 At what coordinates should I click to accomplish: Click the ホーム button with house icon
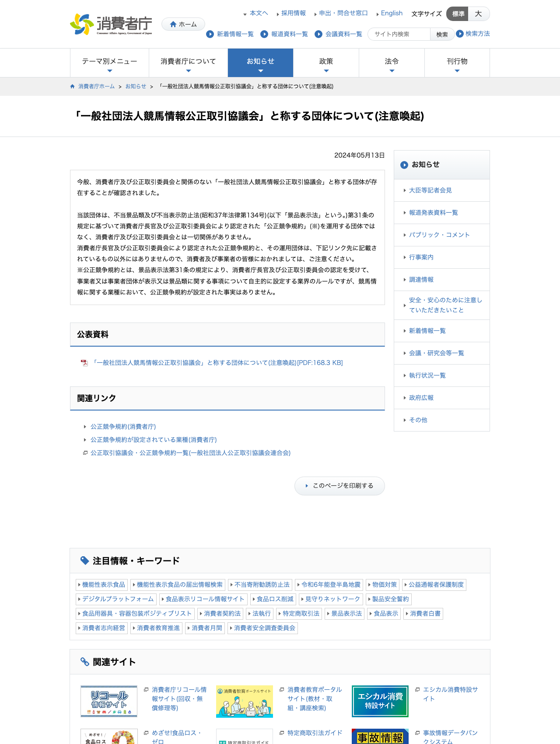point(183,24)
